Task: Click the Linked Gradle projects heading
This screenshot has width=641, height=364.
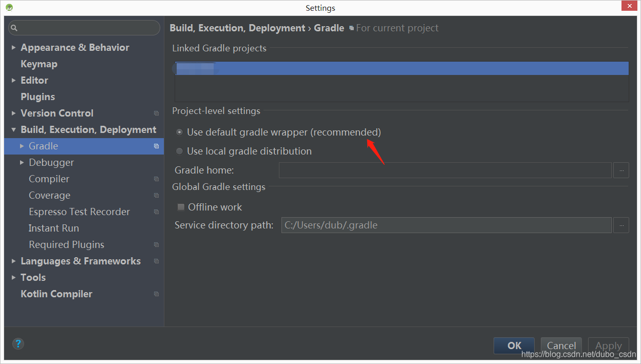Action: pyautogui.click(x=219, y=48)
